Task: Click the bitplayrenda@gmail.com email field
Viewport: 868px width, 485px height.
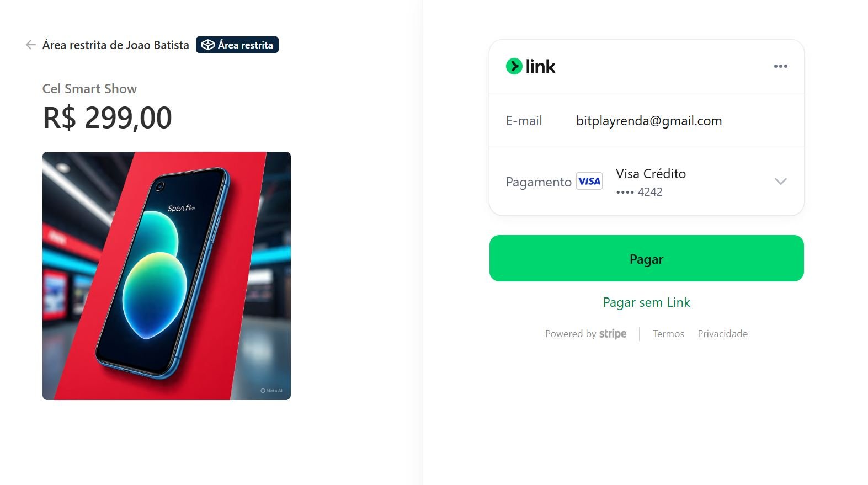Action: coord(649,121)
